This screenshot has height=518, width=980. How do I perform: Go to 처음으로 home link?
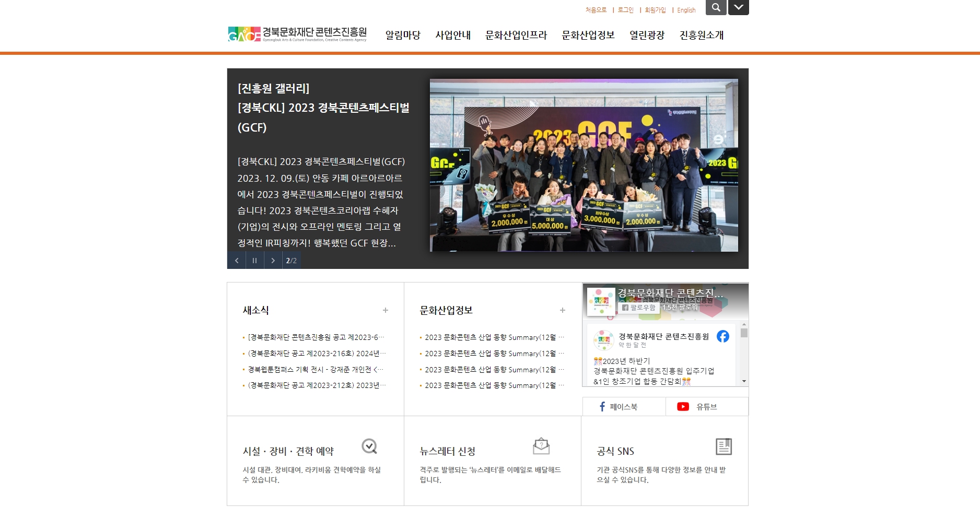tap(596, 10)
